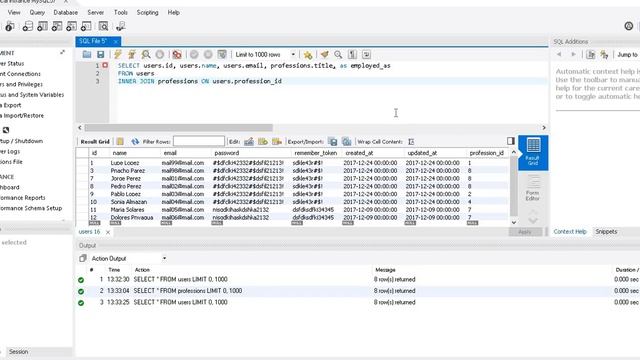
Task: Click the commit transaction icon
Action: point(194,54)
